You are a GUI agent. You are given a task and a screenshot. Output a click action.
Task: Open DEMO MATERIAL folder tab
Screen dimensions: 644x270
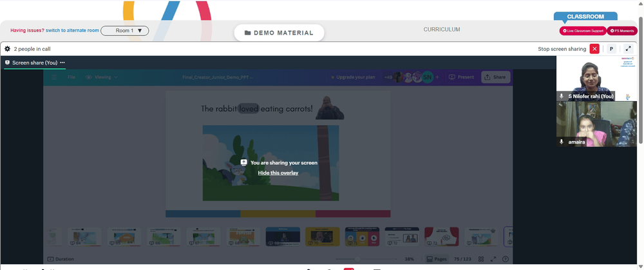[279, 33]
